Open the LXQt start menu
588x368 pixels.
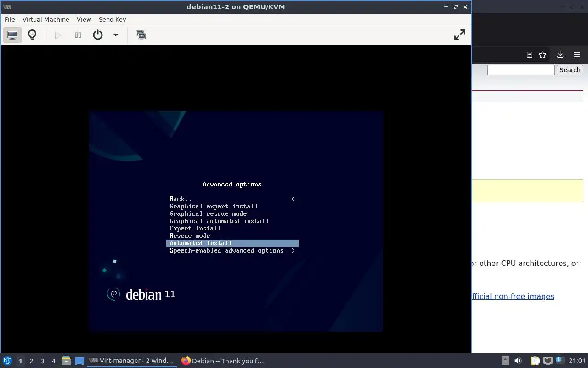coord(7,361)
